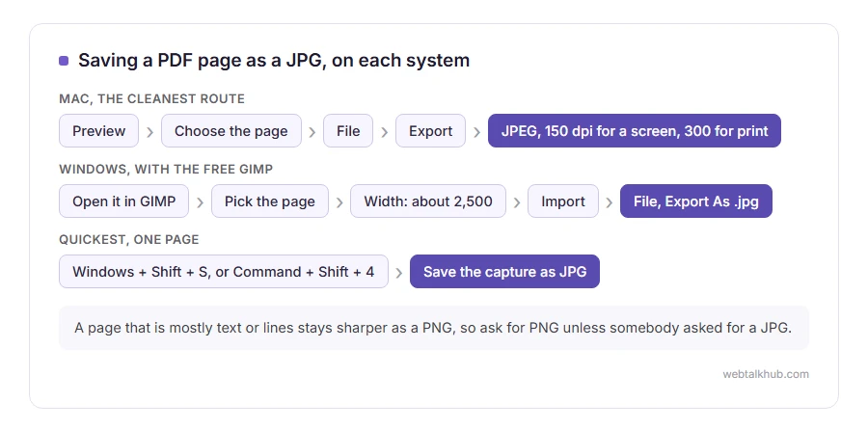Image resolution: width=868 pixels, height=429 pixels.
Task: Click the chevron after 'Choose the page'
Action: pos(312,132)
